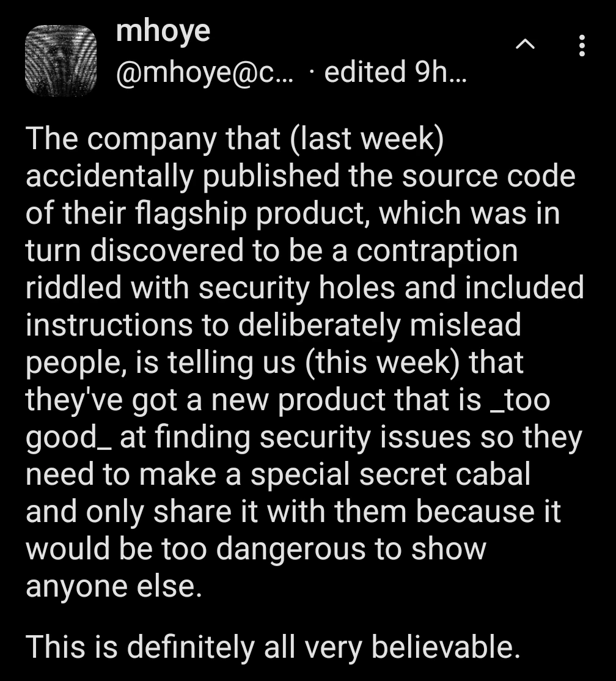The height and width of the screenshot is (681, 616).
Task: Open the @mhoye@c… account handle
Action: coord(204,72)
